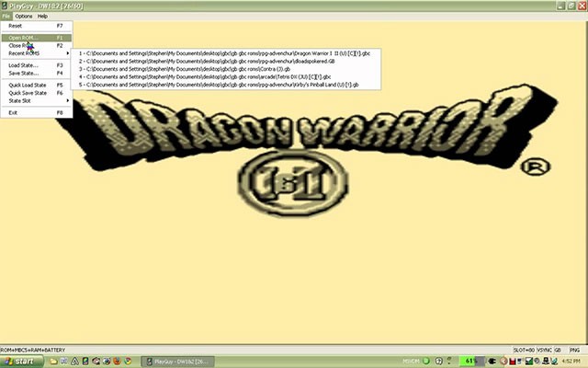Open recent ROM Dragon Warrior I II

click(x=226, y=53)
